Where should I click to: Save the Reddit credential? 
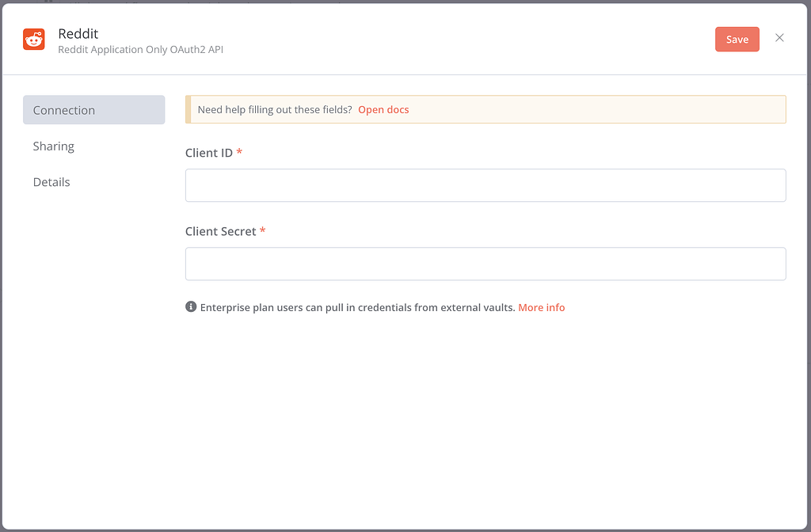[x=737, y=38]
